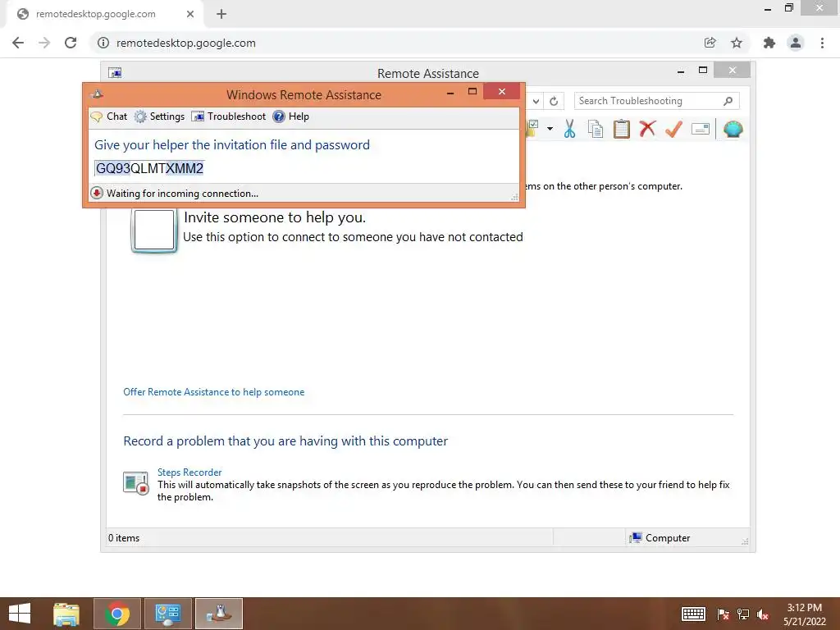Minimize the Windows Remote Assistance window

(450, 93)
